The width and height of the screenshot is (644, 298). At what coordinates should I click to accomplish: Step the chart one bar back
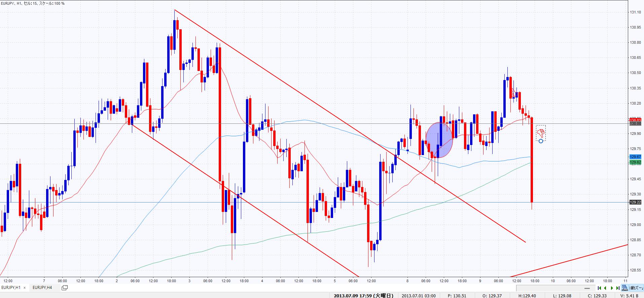click(x=605, y=288)
